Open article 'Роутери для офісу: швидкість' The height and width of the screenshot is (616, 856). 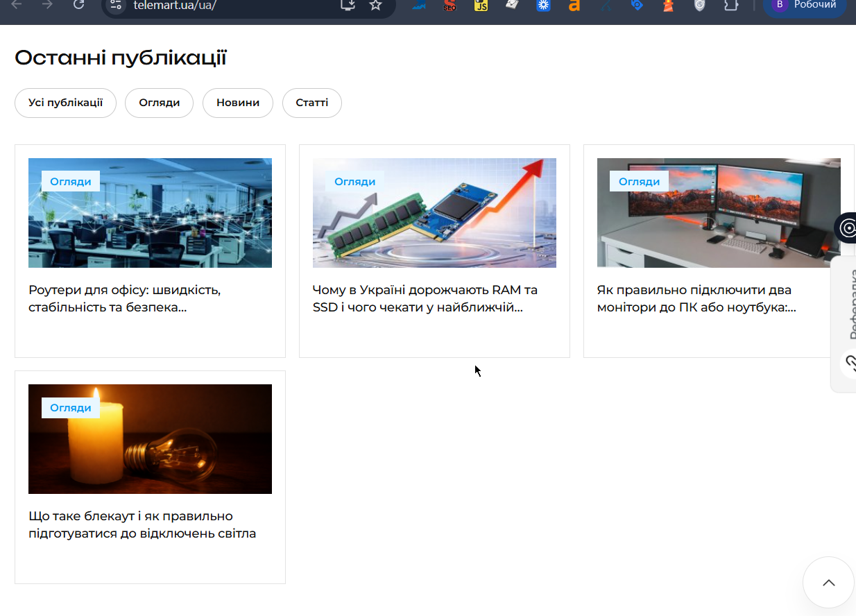pos(125,298)
